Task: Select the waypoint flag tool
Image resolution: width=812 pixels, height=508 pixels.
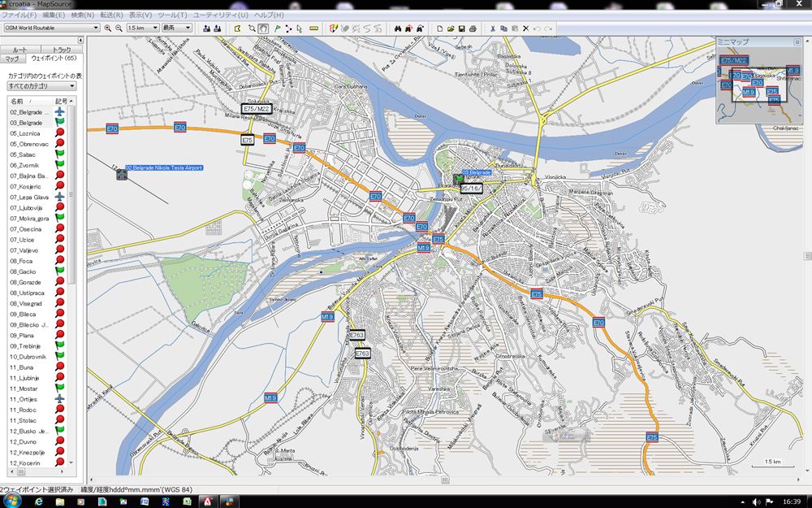Action: (x=277, y=28)
